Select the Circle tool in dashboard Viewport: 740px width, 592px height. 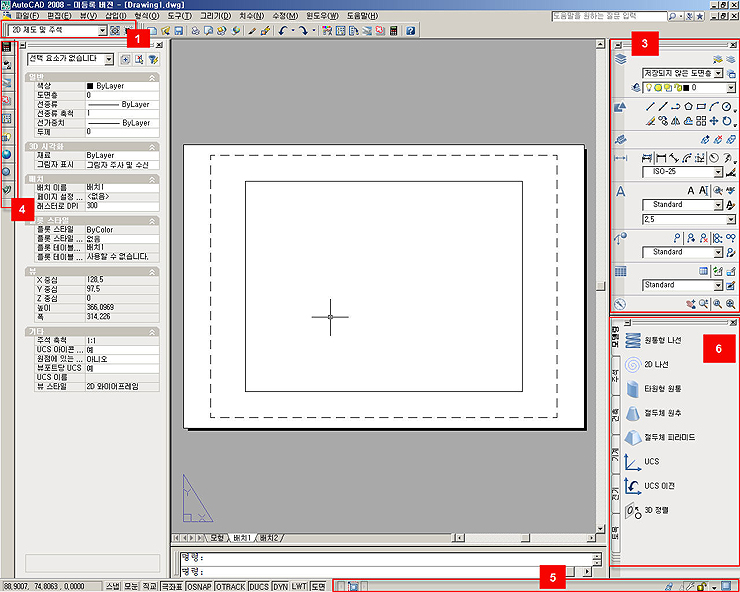[x=727, y=107]
